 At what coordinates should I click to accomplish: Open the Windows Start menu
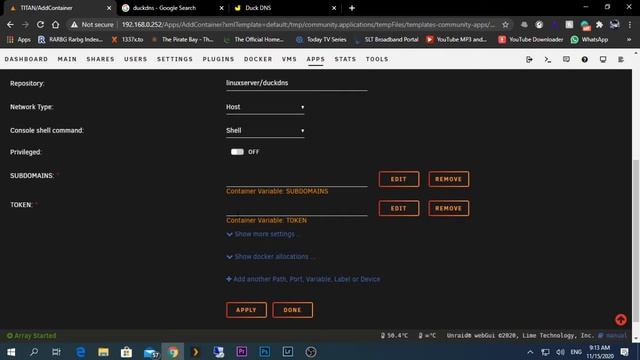point(11,352)
